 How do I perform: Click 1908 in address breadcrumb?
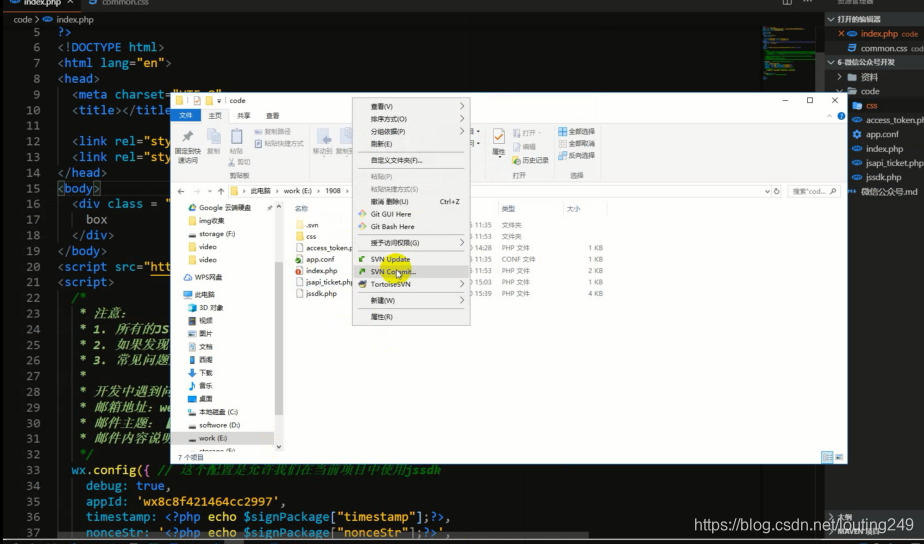333,191
